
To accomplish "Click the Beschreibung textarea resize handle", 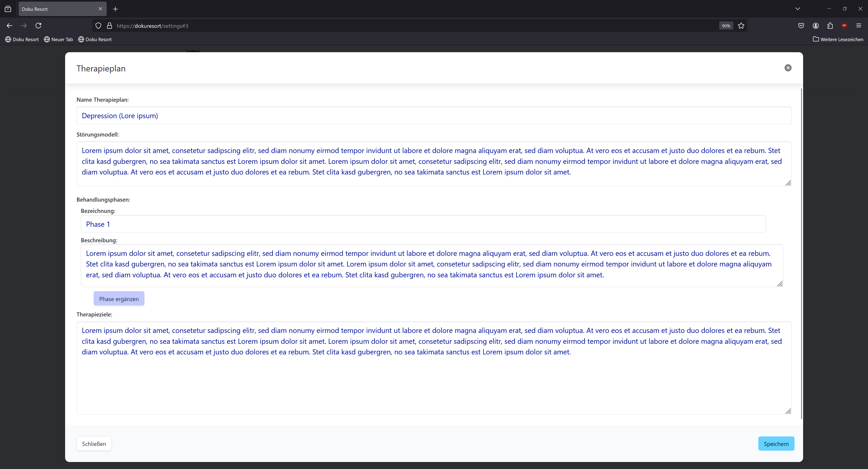I will tap(779, 284).
